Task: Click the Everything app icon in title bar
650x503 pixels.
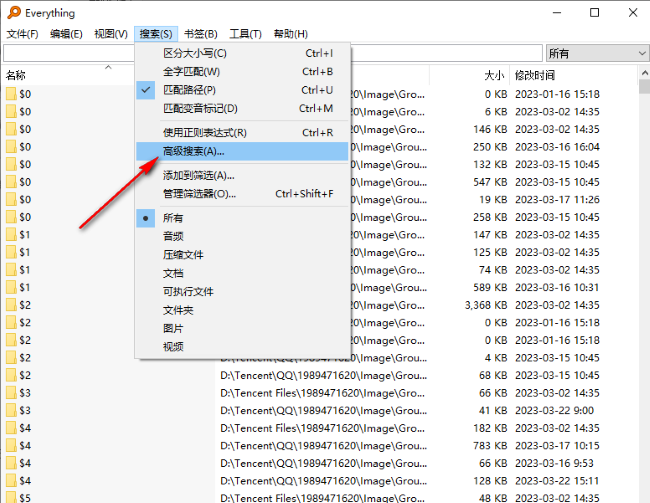Action: point(12,12)
